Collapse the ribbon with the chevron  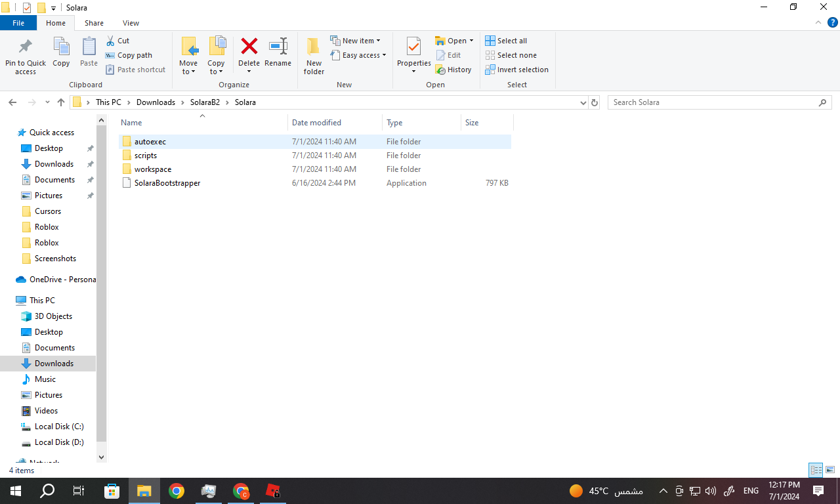pyautogui.click(x=818, y=22)
